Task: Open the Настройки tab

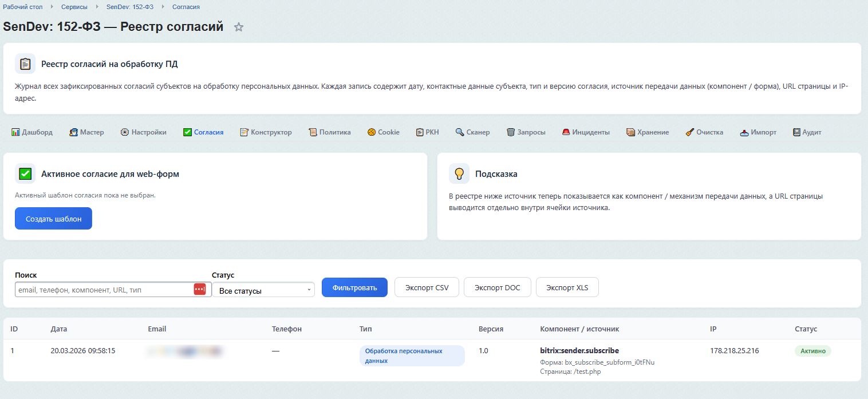Action: 143,132
